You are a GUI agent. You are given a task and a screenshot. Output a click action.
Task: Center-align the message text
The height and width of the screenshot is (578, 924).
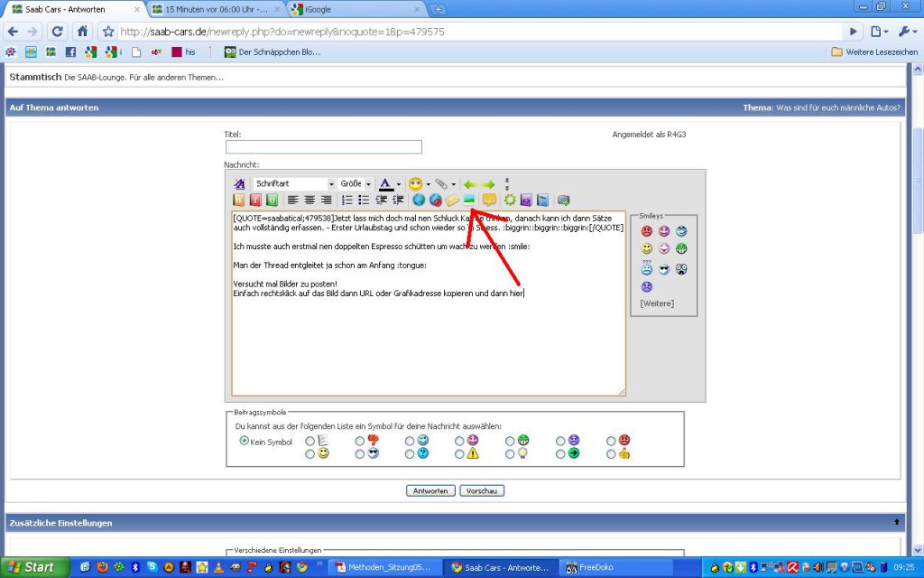tap(310, 200)
